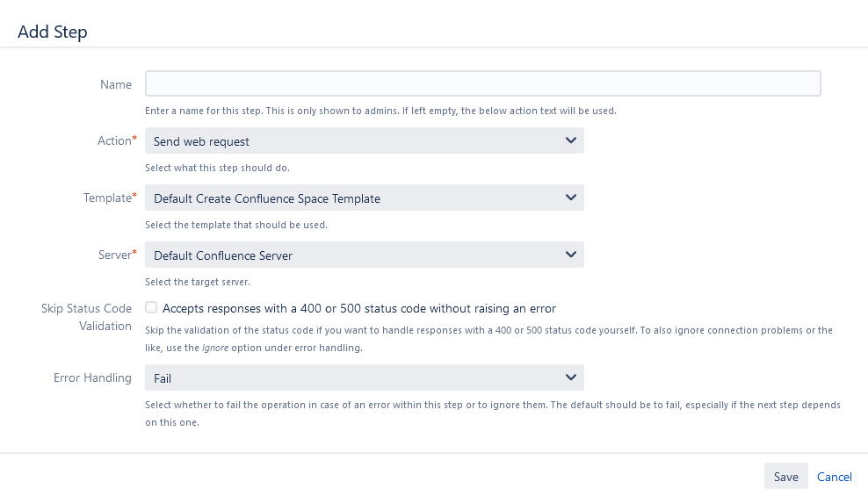868x496 pixels.
Task: Open the 'Default Create Confluence Space Template' dropdown
Action: pos(351,198)
